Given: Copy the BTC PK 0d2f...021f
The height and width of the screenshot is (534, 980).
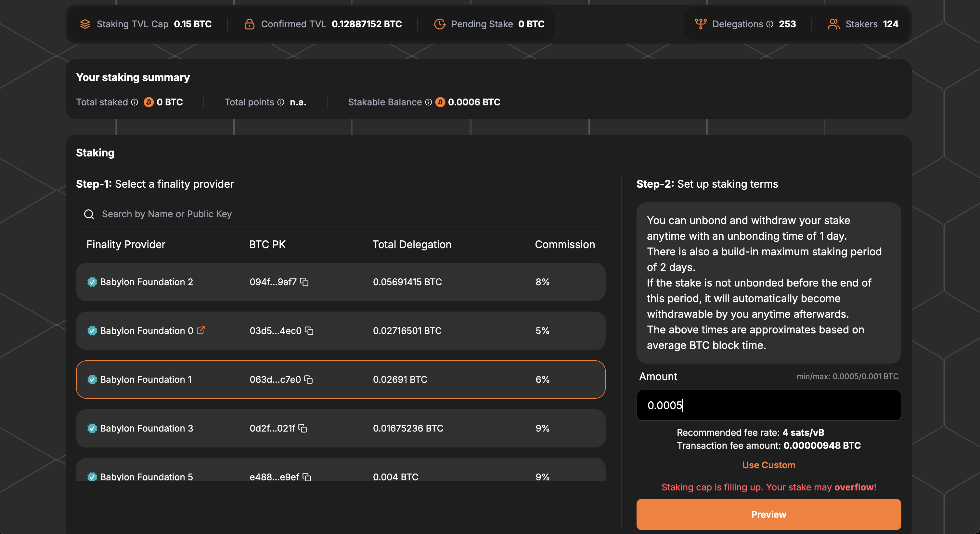Looking at the screenshot, I should 303,428.
